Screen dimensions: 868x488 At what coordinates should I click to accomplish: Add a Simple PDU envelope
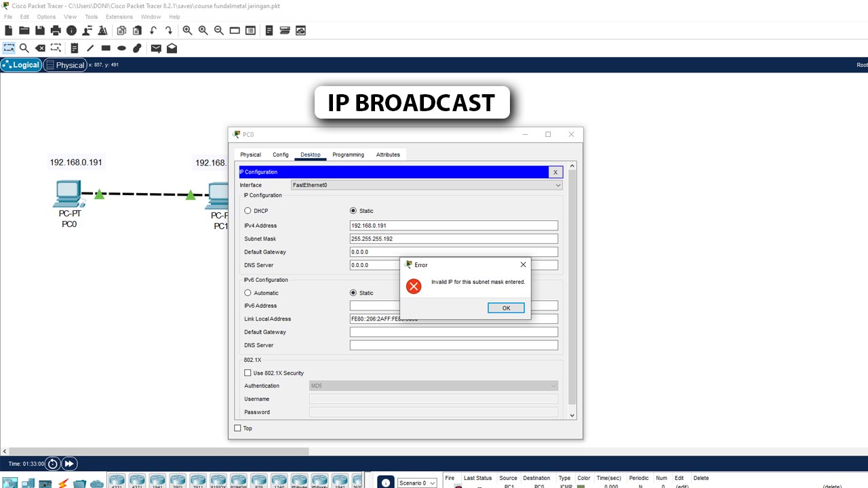coord(156,48)
